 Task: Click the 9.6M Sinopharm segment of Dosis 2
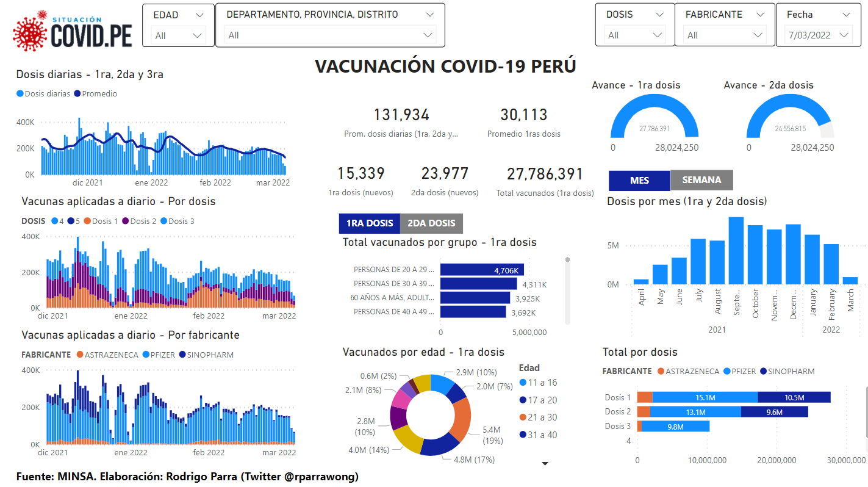click(775, 412)
